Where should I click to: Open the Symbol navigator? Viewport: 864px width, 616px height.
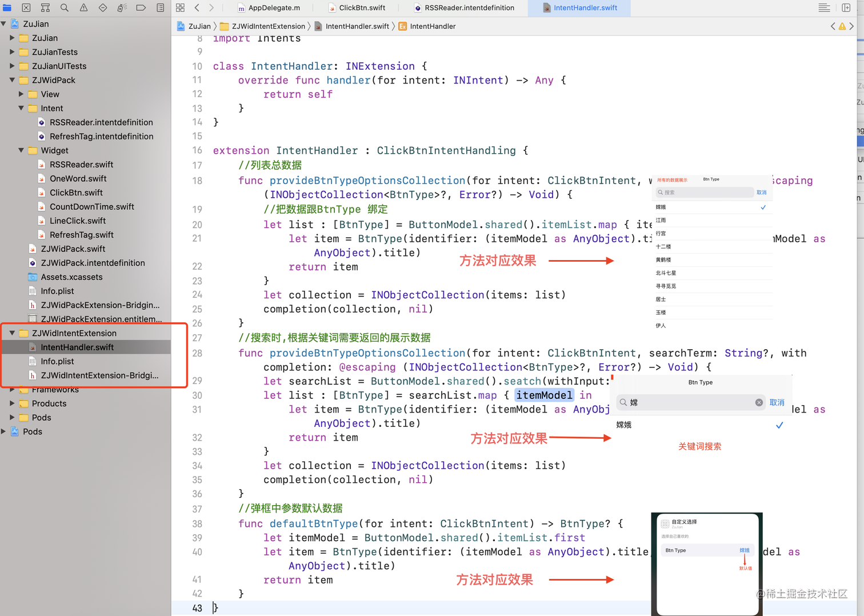coord(45,7)
